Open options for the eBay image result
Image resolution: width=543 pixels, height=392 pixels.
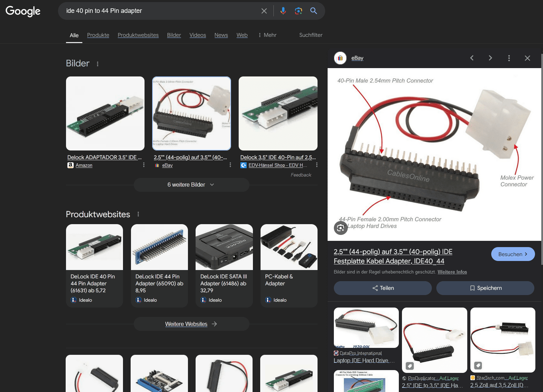[230, 165]
